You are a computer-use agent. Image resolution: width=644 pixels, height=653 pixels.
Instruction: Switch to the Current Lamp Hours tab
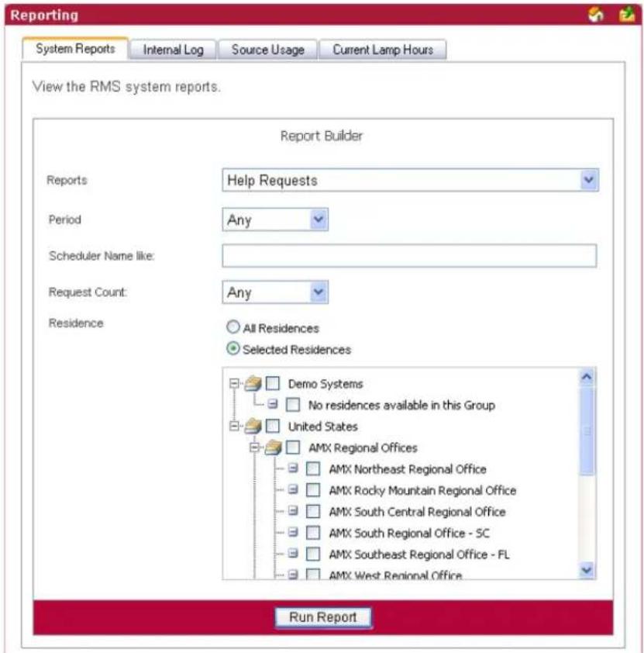tap(383, 50)
